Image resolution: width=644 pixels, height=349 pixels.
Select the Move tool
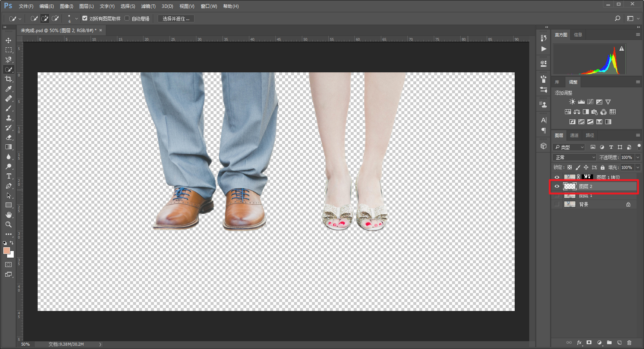[x=9, y=40]
